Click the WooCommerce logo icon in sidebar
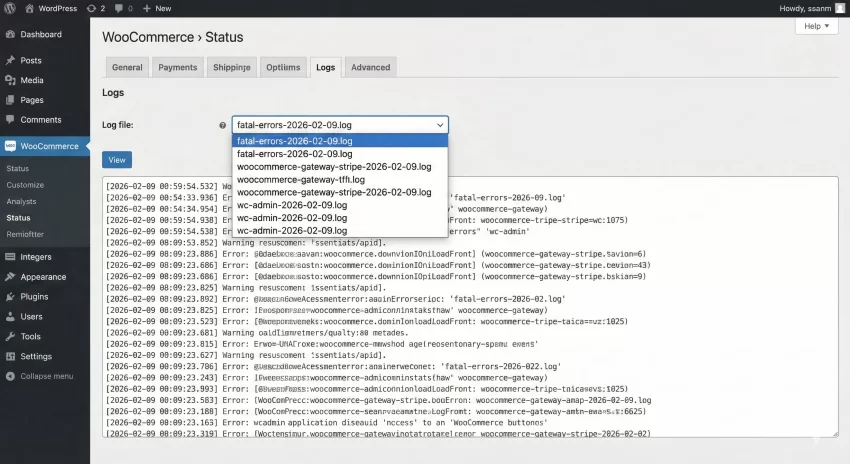 tap(10, 146)
